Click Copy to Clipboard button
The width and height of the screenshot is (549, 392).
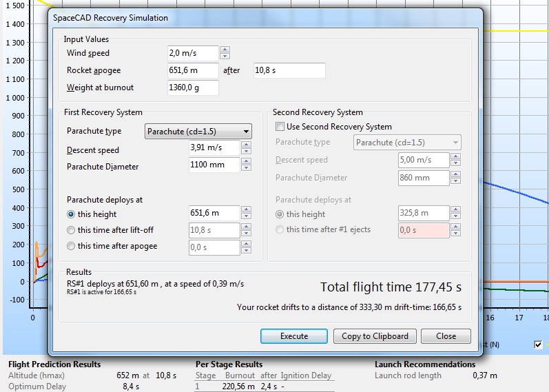[x=375, y=336]
